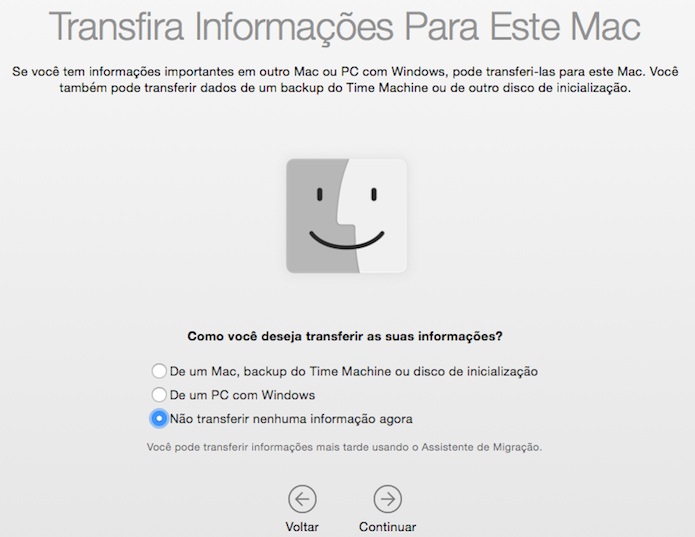Click the back arrow icon above Voltar
Screen dimensions: 695x537
(x=302, y=499)
